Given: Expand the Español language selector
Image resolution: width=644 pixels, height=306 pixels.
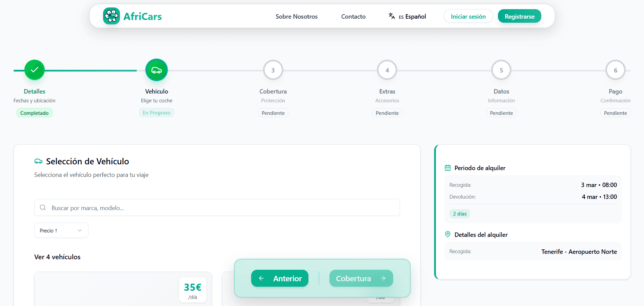Looking at the screenshot, I should click(412, 17).
